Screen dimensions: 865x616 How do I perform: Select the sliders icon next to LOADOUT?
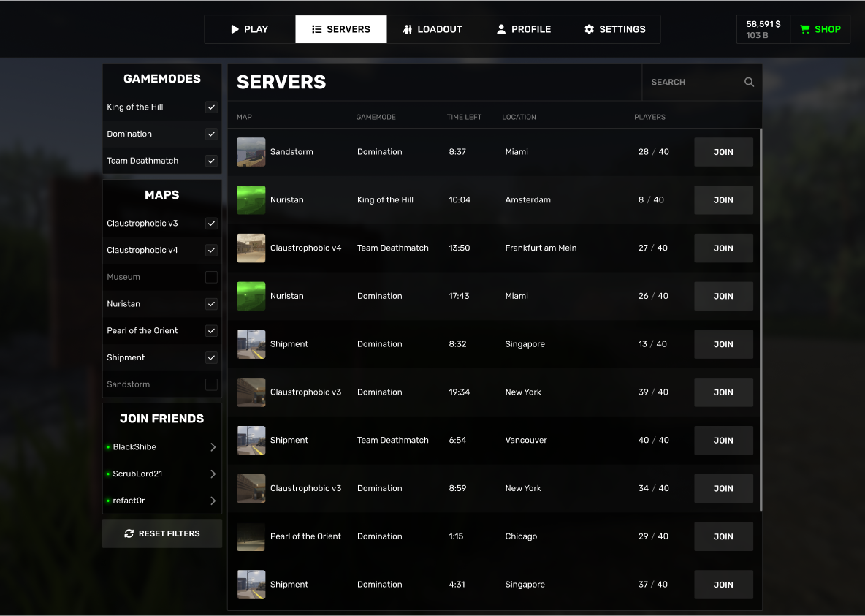tap(408, 29)
